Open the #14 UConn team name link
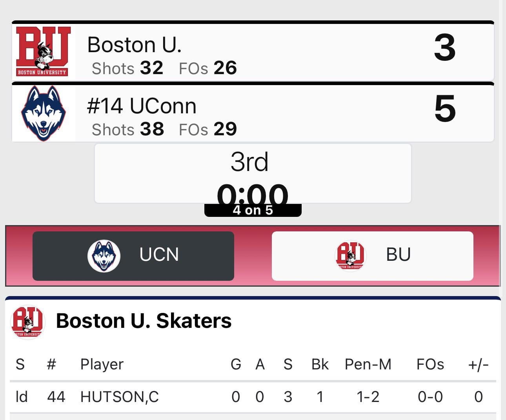This screenshot has width=506, height=420. (x=141, y=106)
